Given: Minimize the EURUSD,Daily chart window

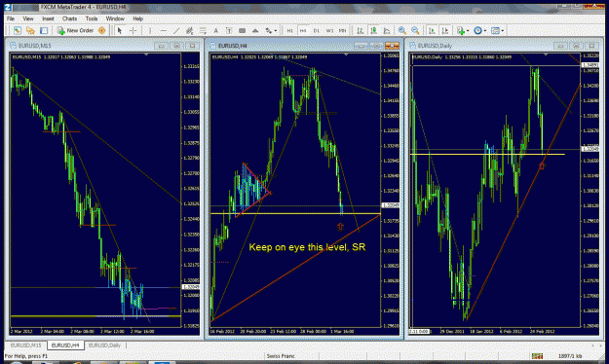Looking at the screenshot, I should click(x=560, y=46).
